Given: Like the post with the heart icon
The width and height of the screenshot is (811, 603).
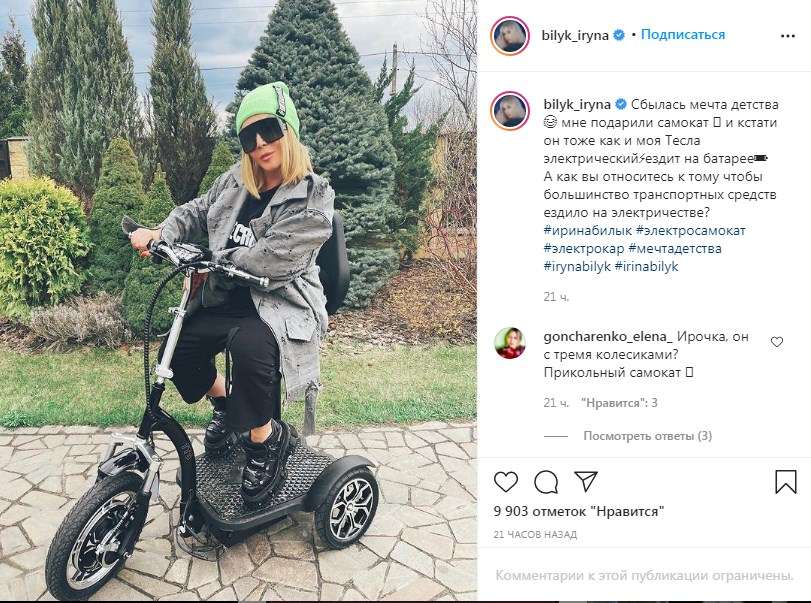Looking at the screenshot, I should click(x=505, y=482).
